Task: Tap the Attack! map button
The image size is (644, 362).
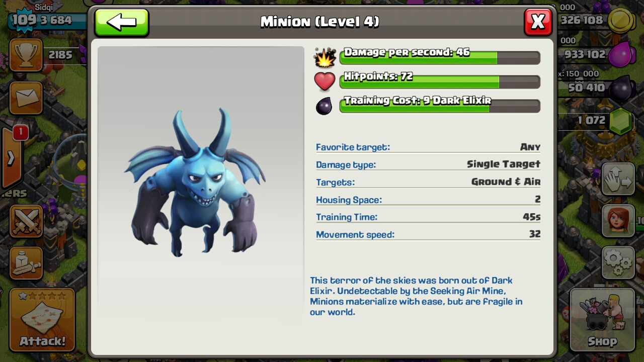Action: point(42,320)
